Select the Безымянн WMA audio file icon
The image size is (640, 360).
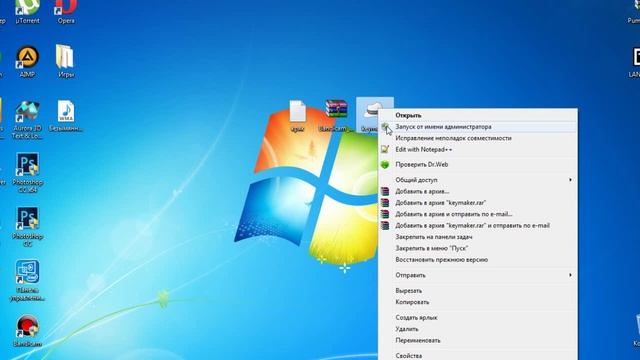(66, 116)
